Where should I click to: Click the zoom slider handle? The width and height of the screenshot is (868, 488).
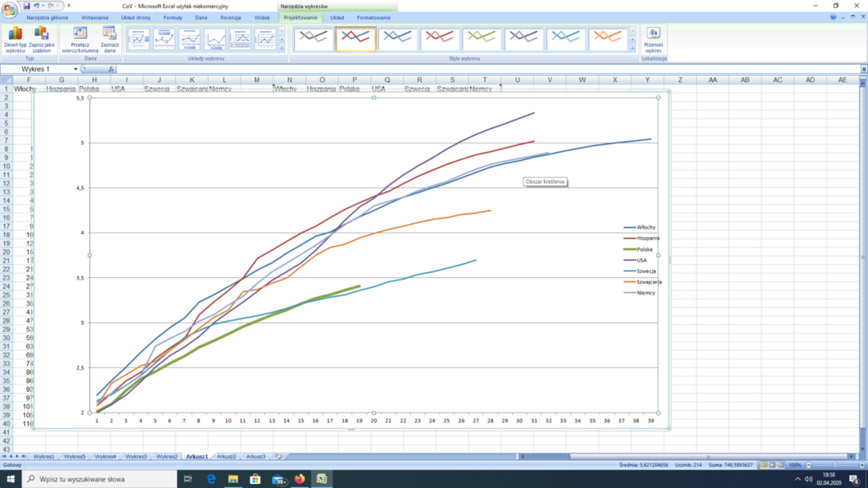pos(835,466)
